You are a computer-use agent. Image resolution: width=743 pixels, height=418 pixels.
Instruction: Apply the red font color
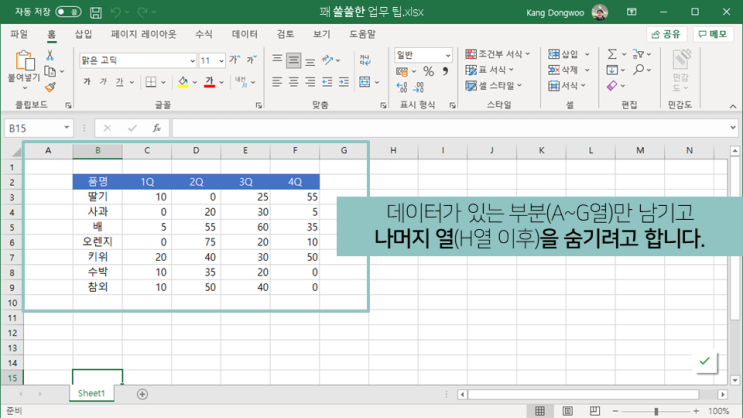coord(209,82)
